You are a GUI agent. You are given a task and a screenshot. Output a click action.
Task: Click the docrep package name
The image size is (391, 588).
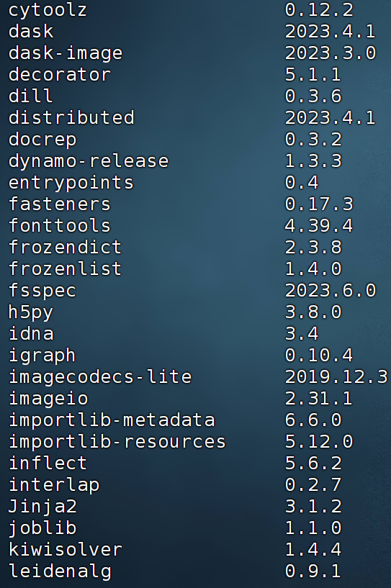(x=42, y=140)
